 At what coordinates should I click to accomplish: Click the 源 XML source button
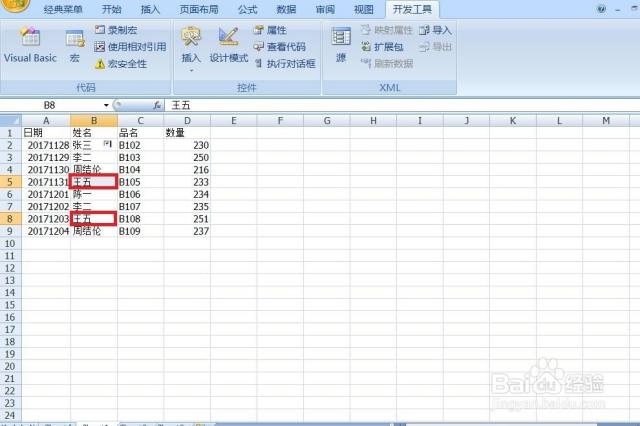click(341, 46)
